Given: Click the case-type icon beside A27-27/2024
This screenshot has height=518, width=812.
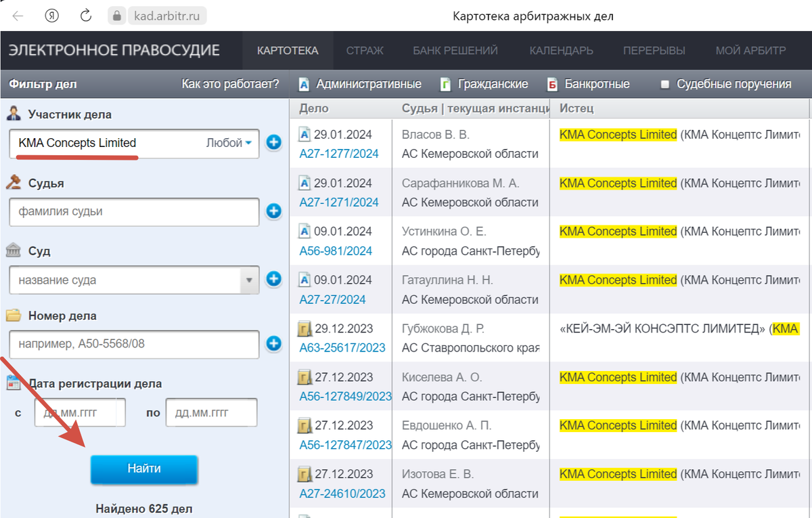Looking at the screenshot, I should click(x=304, y=280).
